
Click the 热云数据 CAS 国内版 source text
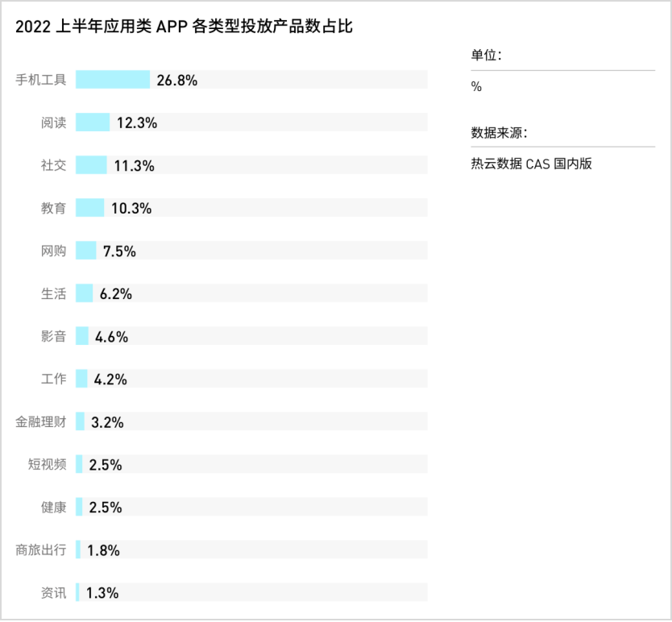pos(532,164)
